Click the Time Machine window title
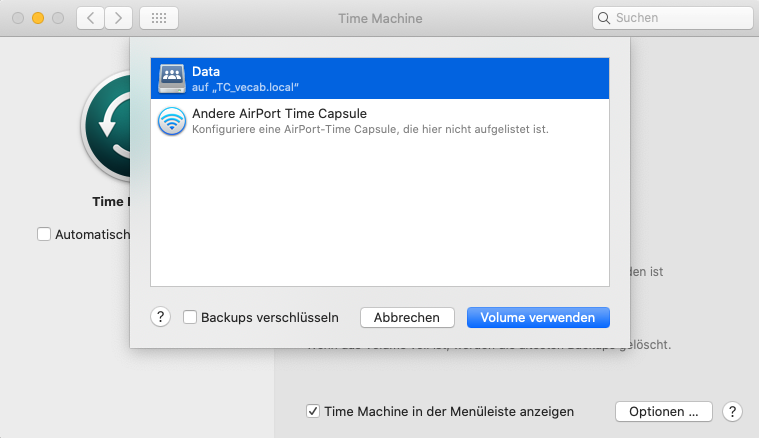Viewport: 759px width, 438px height. [x=381, y=18]
